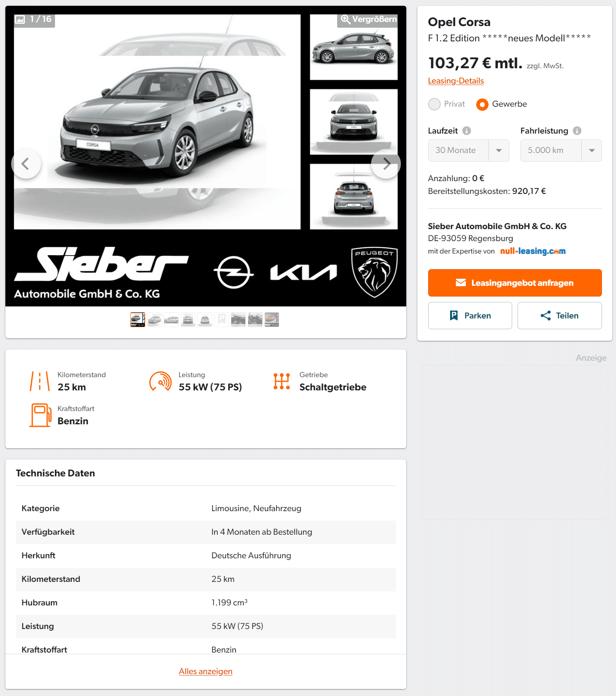Go to previous photo with left arrow
Screen dimensions: 616x696
tap(26, 164)
